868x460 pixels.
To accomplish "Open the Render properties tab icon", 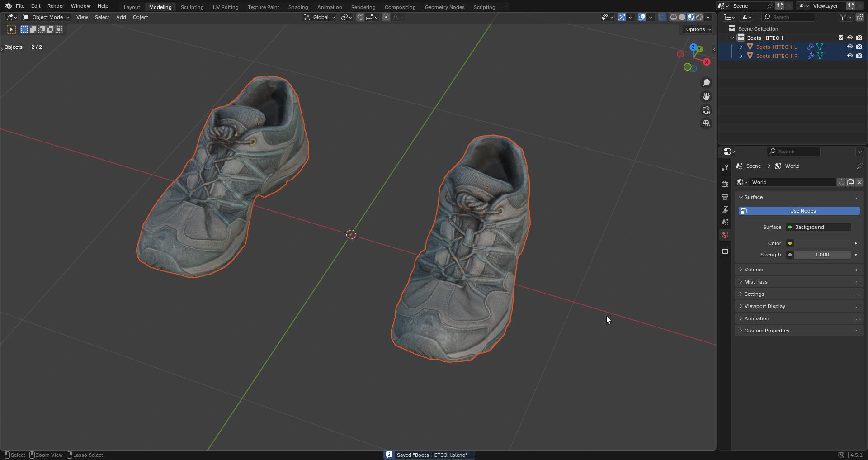I will (x=725, y=184).
